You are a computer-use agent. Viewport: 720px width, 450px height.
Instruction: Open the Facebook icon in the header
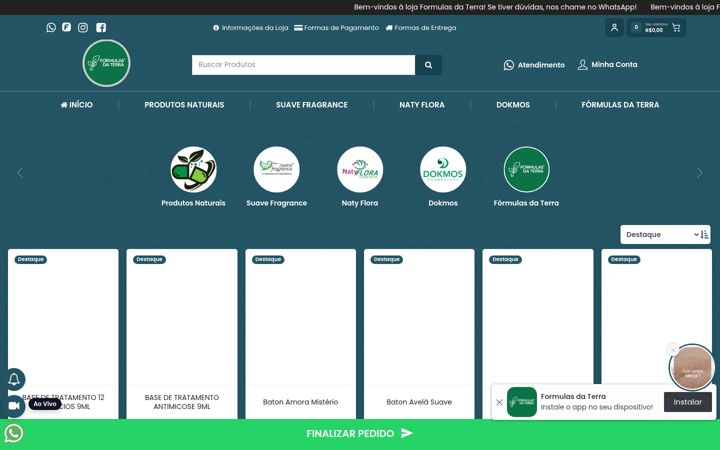(x=101, y=28)
